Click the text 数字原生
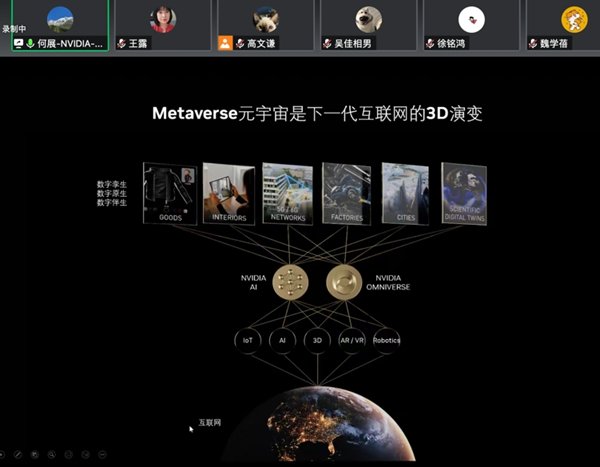Image resolution: width=600 pixels, height=467 pixels. tap(112, 193)
